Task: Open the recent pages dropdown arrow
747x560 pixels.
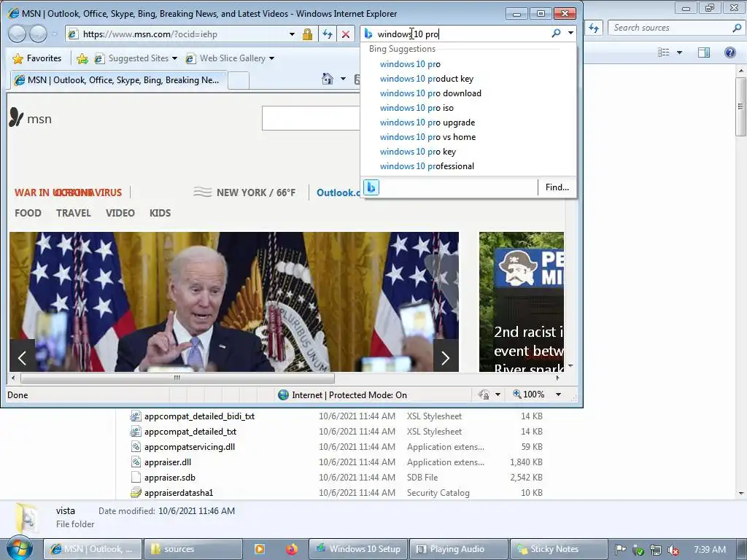Action: pos(54,34)
